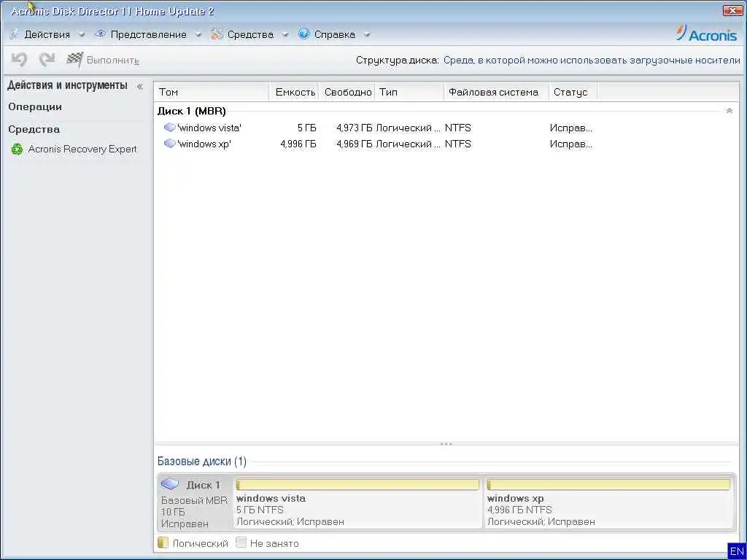Viewport: 747px width, 560px height.
Task: Sort by the Свободно column header
Action: click(x=347, y=92)
